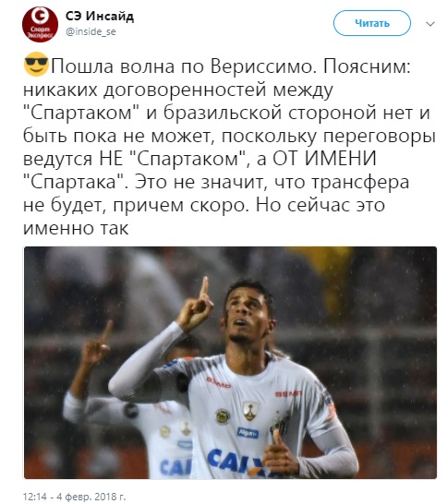Click the player's raised pointing finger

(x=203, y=287)
